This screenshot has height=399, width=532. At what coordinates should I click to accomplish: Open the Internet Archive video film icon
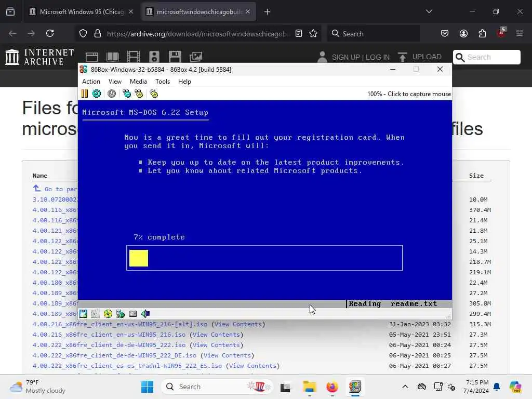point(134,57)
